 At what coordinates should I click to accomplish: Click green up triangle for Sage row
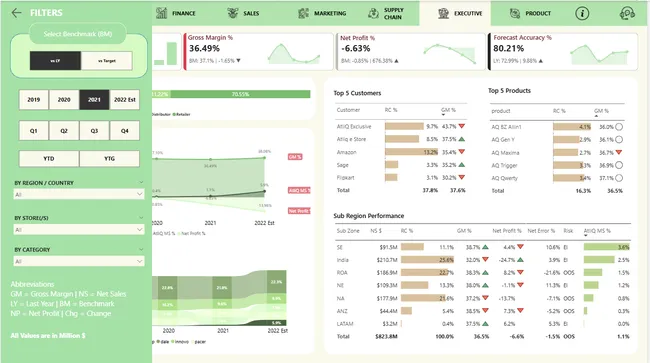click(x=461, y=165)
